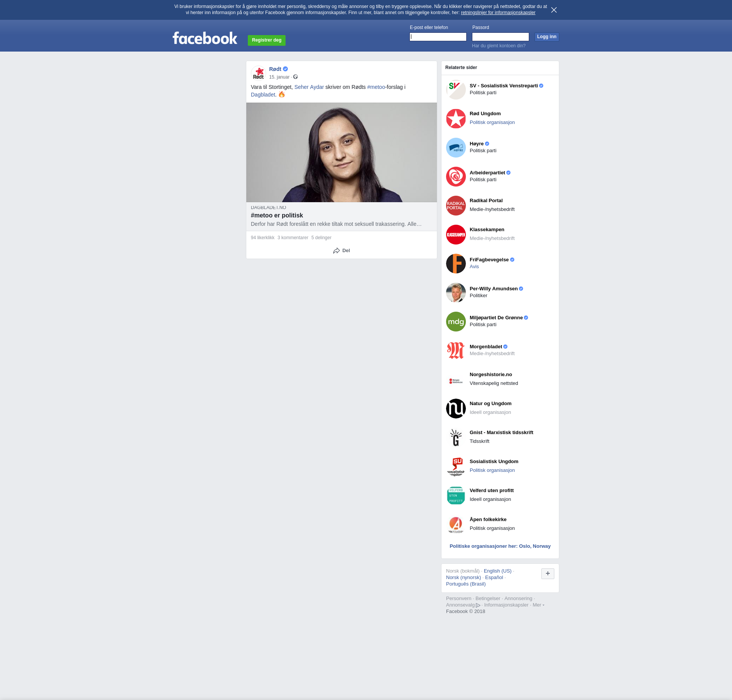Open Per-Willy Amundsen page name
This screenshot has width=732, height=700.
[x=494, y=289]
